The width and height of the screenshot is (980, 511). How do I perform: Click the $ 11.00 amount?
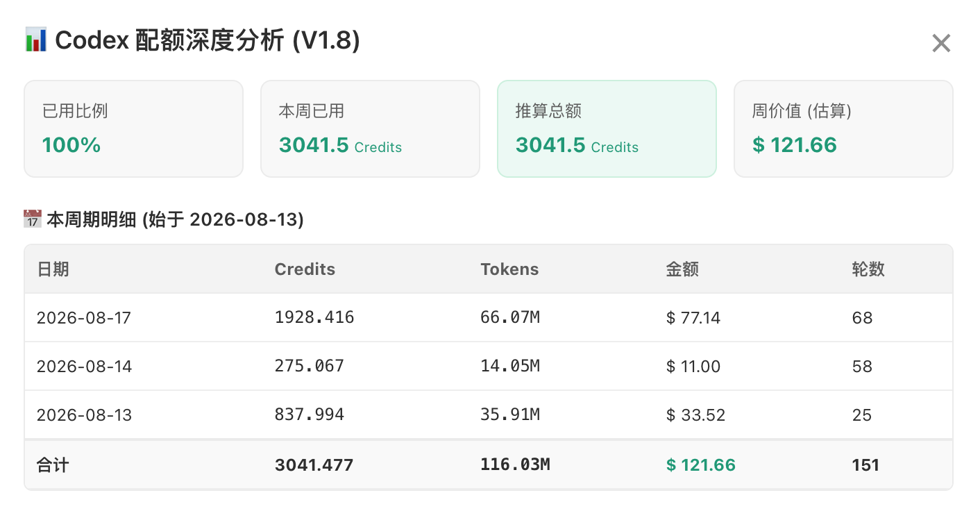(x=693, y=367)
